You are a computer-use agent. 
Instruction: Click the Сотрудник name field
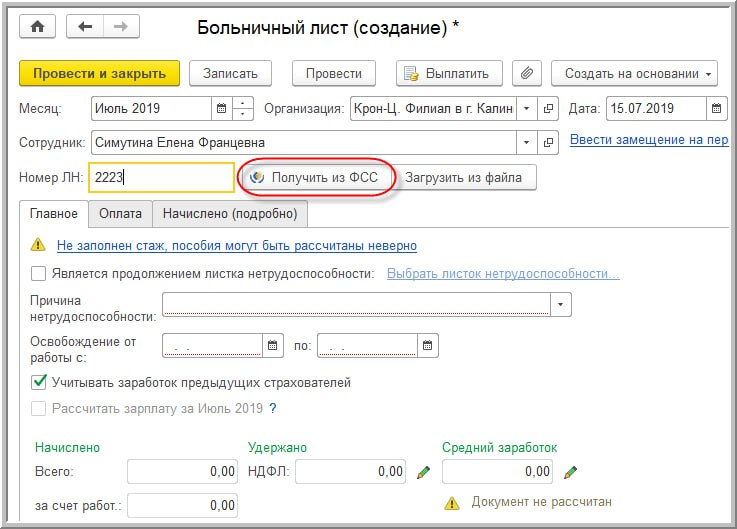point(304,142)
